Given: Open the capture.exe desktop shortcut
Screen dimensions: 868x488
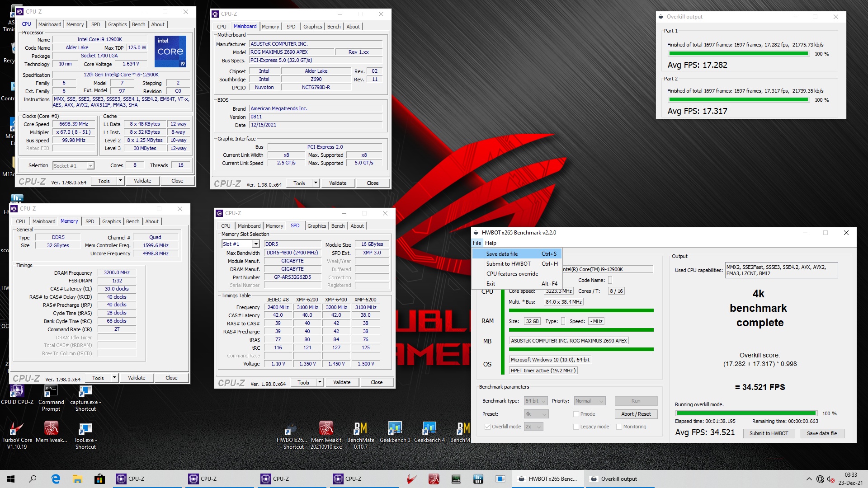Looking at the screenshot, I should (85, 398).
